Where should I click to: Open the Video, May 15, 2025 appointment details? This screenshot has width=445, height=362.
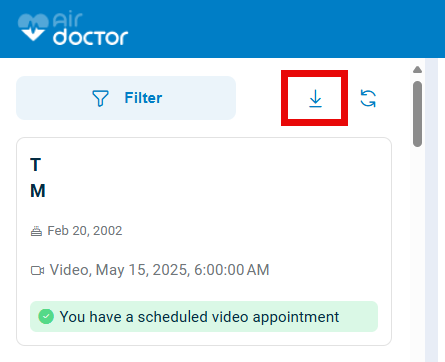click(x=159, y=270)
